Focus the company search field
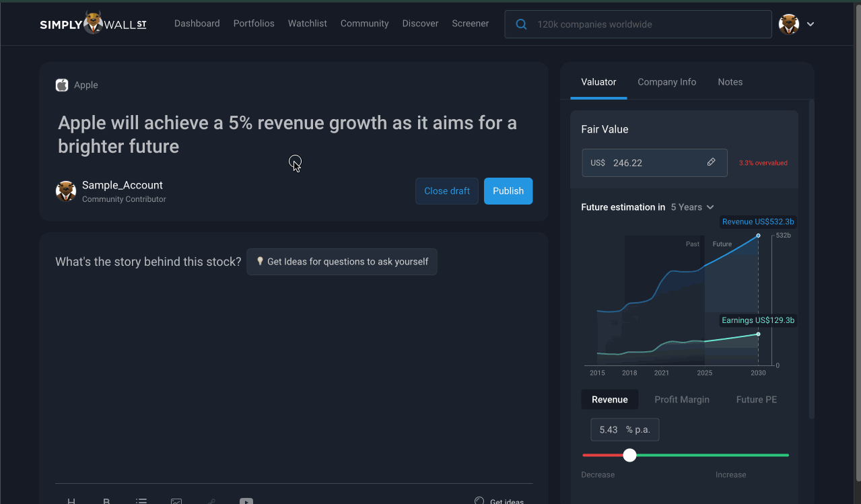Screen dimensions: 861x504 point(638,24)
